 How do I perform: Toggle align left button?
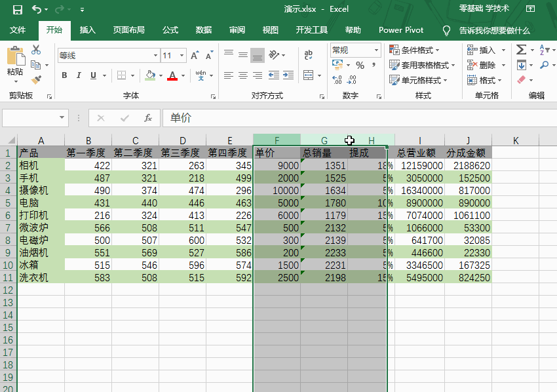229,75
